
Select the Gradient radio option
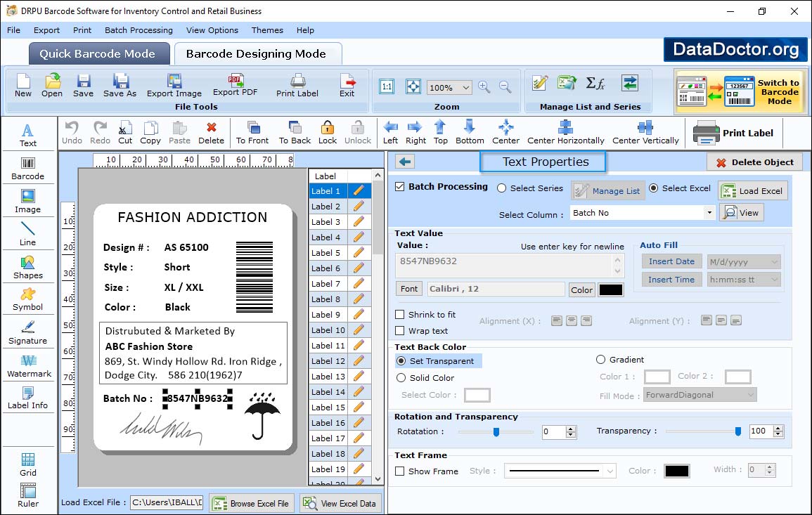tap(600, 359)
